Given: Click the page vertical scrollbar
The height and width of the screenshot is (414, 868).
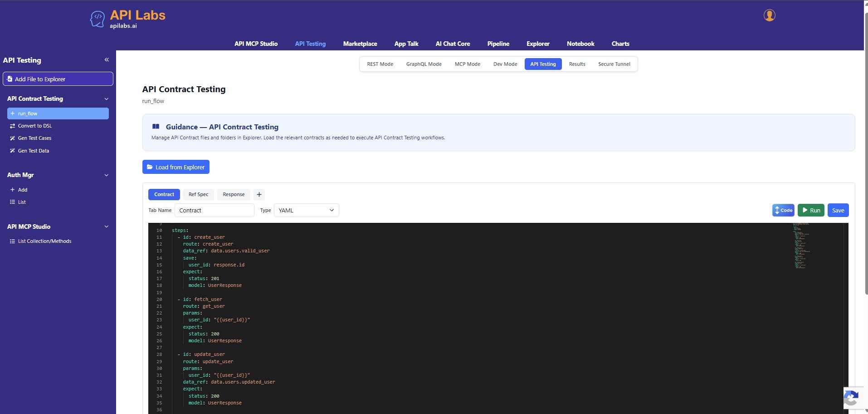Looking at the screenshot, I should [x=866, y=154].
